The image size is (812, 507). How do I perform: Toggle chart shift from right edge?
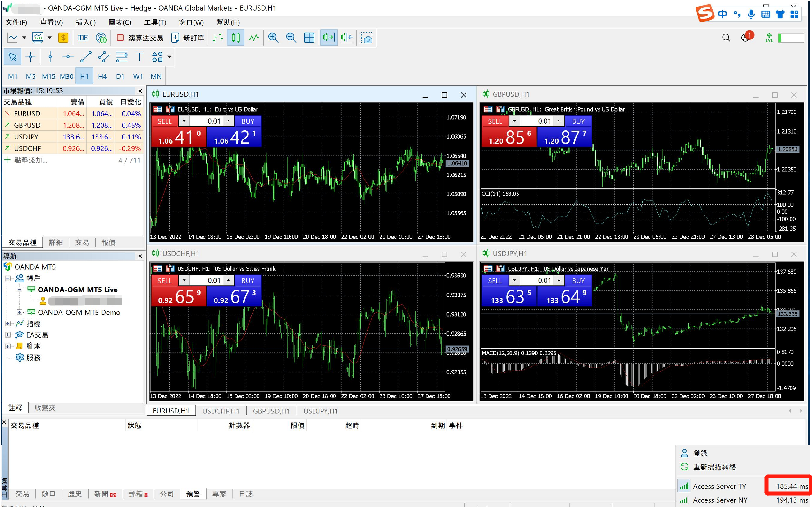click(x=347, y=38)
